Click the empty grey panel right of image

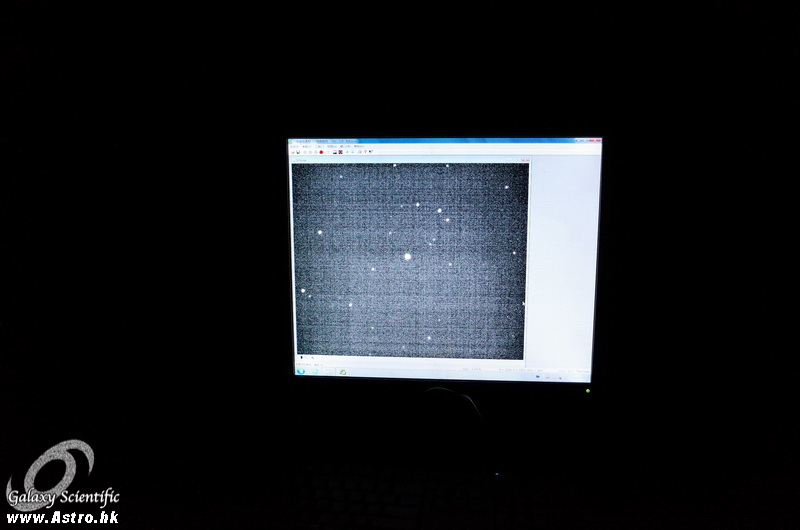click(560, 260)
